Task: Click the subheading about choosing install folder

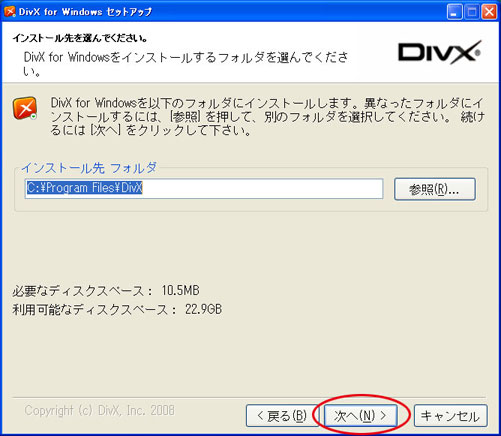Action: point(186,64)
